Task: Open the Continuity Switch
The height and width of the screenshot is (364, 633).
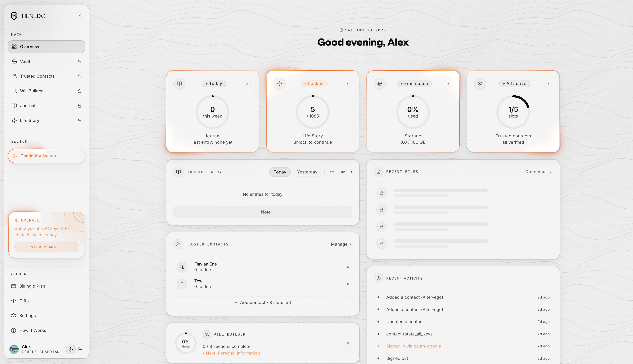Action: coord(46,156)
